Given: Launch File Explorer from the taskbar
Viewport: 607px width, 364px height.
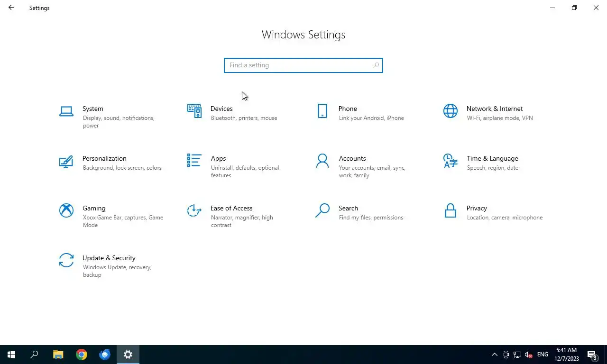Looking at the screenshot, I should pos(58,355).
